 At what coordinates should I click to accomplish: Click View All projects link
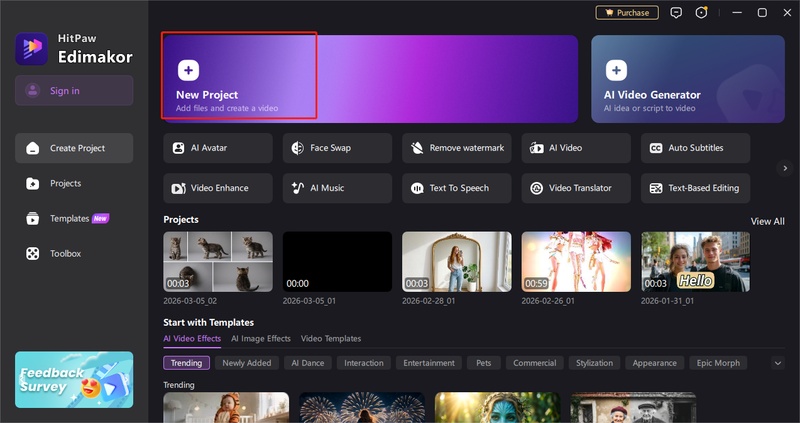pos(767,221)
